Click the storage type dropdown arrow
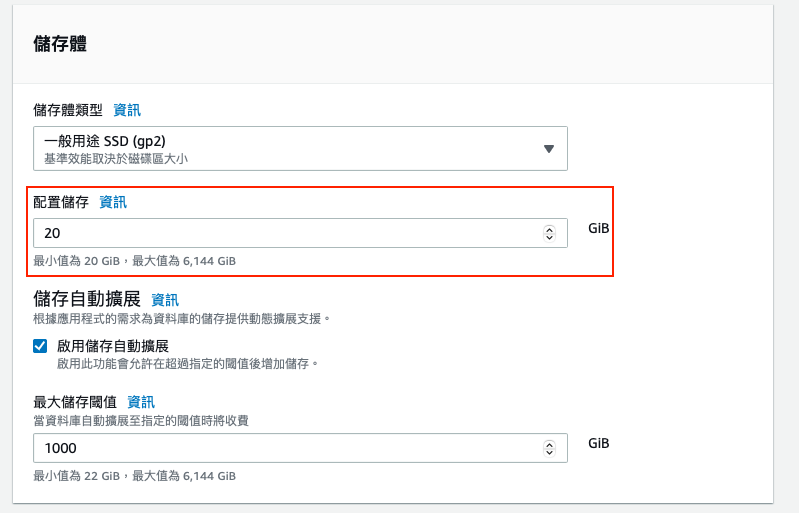Screen dimensions: 799x513 [548, 149]
